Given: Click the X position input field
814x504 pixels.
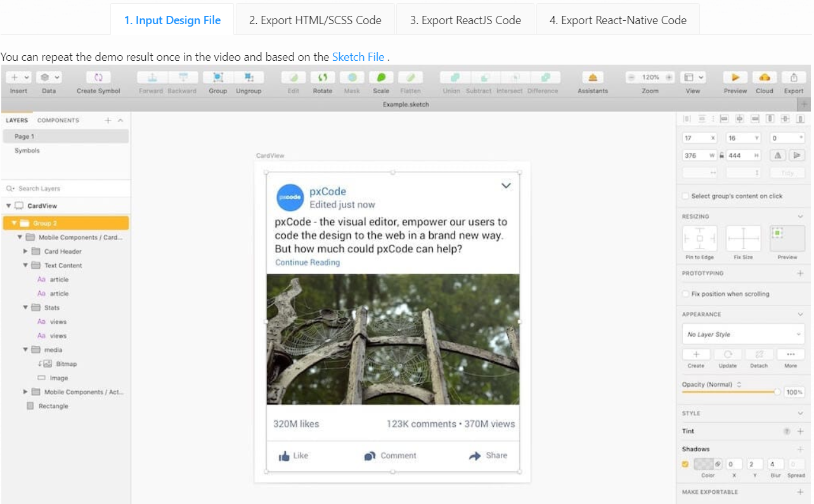Looking at the screenshot, I should coord(700,138).
